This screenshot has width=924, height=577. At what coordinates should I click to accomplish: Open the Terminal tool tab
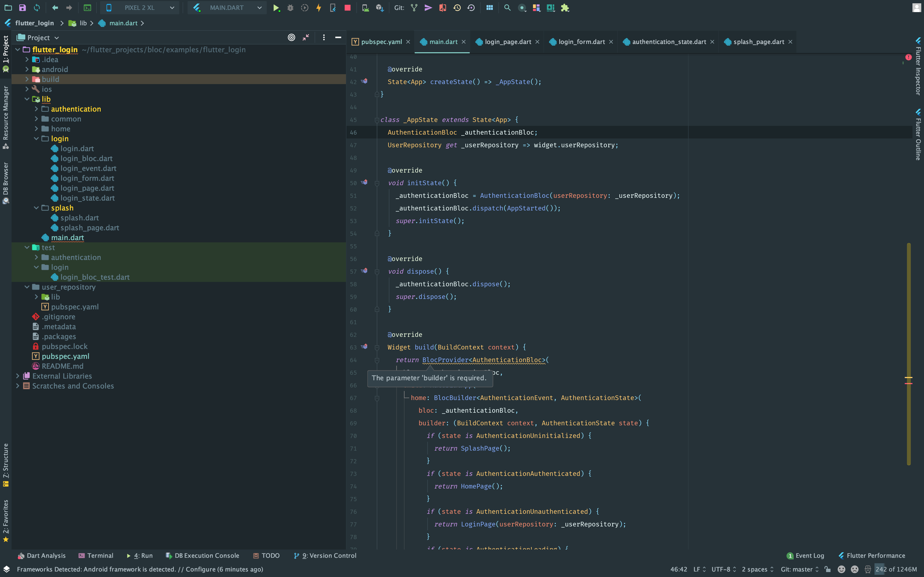(x=96, y=556)
